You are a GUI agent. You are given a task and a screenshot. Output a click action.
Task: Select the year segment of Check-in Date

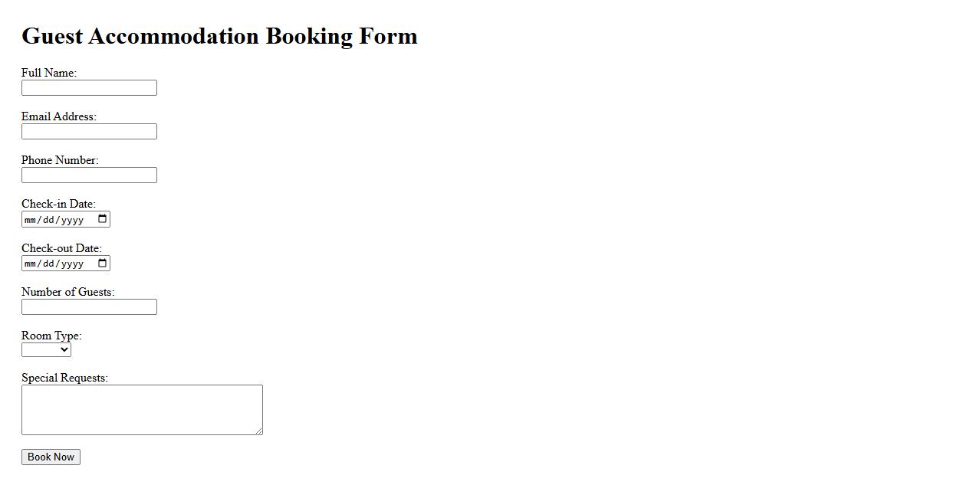click(72, 220)
